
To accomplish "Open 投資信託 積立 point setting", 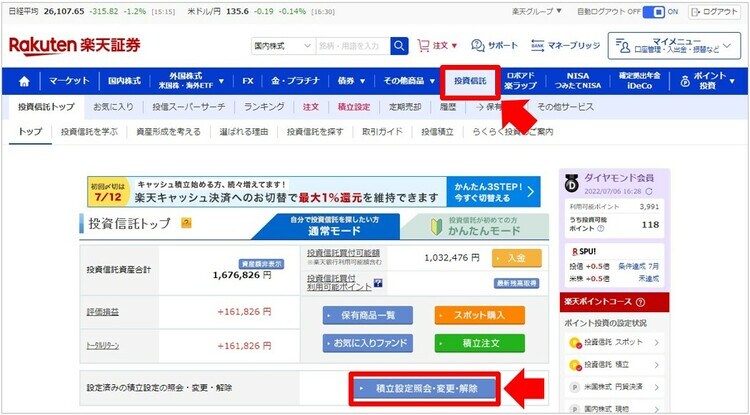I will click(x=614, y=365).
